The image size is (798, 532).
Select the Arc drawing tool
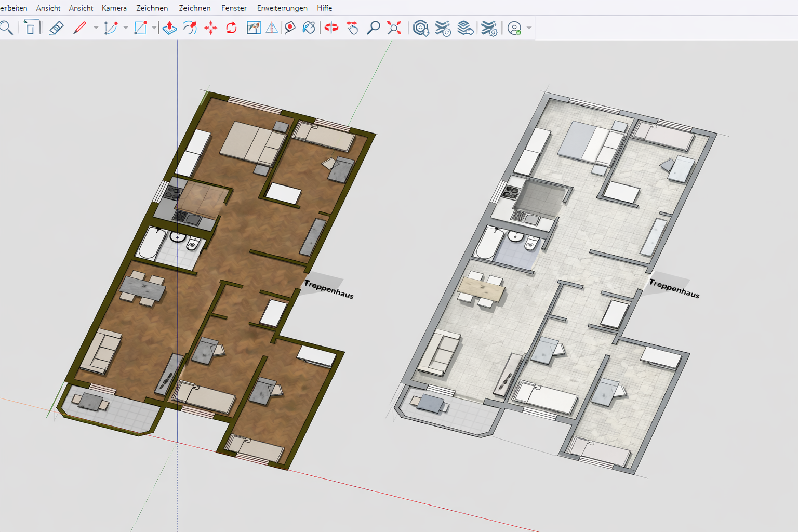(111, 28)
